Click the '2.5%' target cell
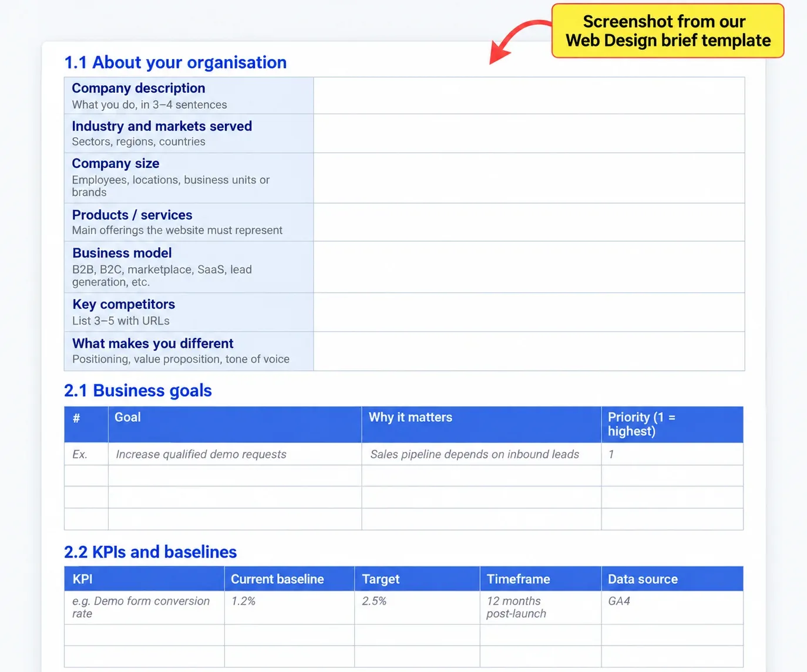The height and width of the screenshot is (672, 807). [x=417, y=607]
